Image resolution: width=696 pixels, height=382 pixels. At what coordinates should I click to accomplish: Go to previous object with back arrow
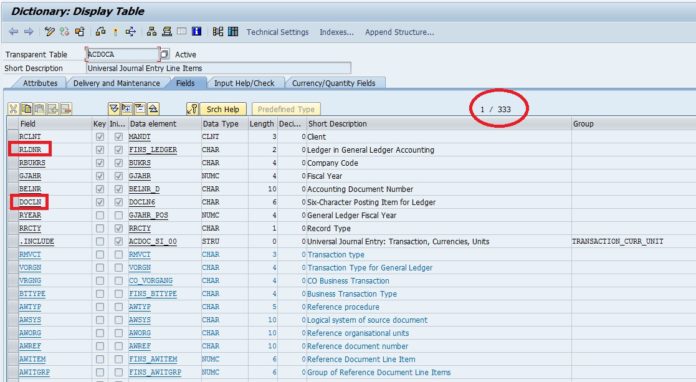pos(14,32)
